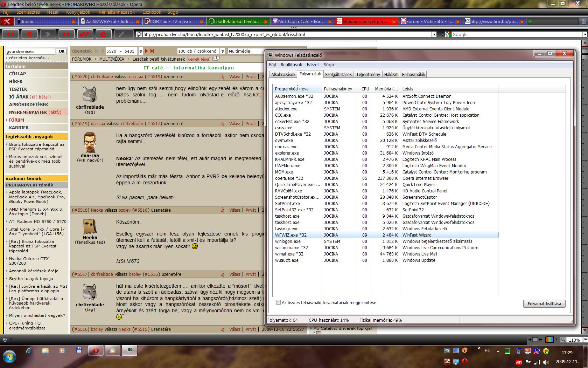Select the QuickTimePlayer.exe process row

[386, 185]
